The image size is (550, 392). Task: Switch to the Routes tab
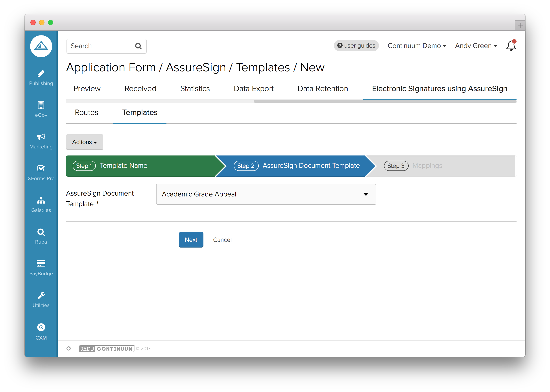[86, 113]
